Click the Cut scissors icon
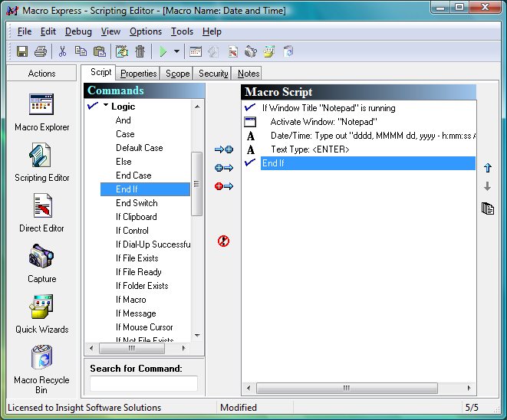The image size is (507, 420). pyautogui.click(x=62, y=51)
